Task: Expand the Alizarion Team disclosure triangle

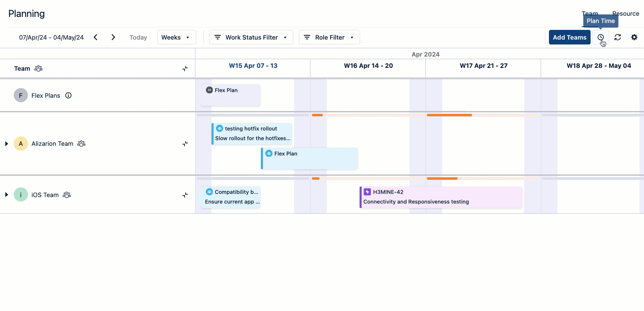Action: pos(6,143)
